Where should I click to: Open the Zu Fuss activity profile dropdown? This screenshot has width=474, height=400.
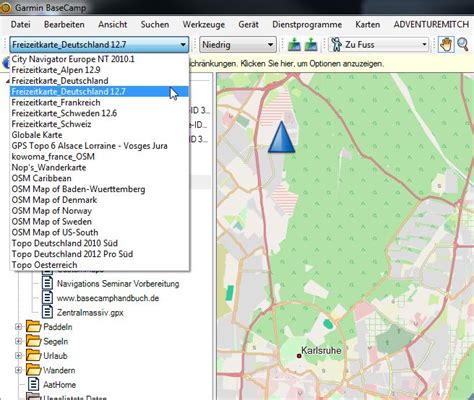tap(379, 45)
